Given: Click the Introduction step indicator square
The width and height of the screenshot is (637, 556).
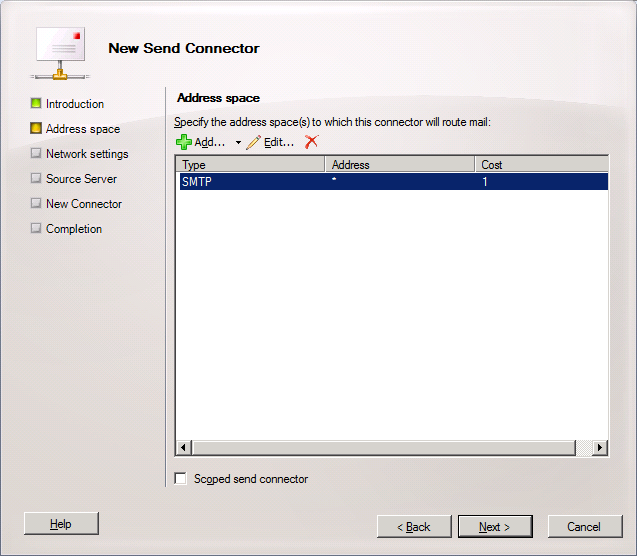Looking at the screenshot, I should point(36,103).
